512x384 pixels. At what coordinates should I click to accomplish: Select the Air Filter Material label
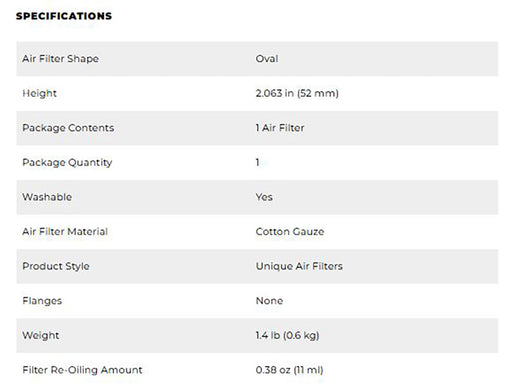(65, 232)
